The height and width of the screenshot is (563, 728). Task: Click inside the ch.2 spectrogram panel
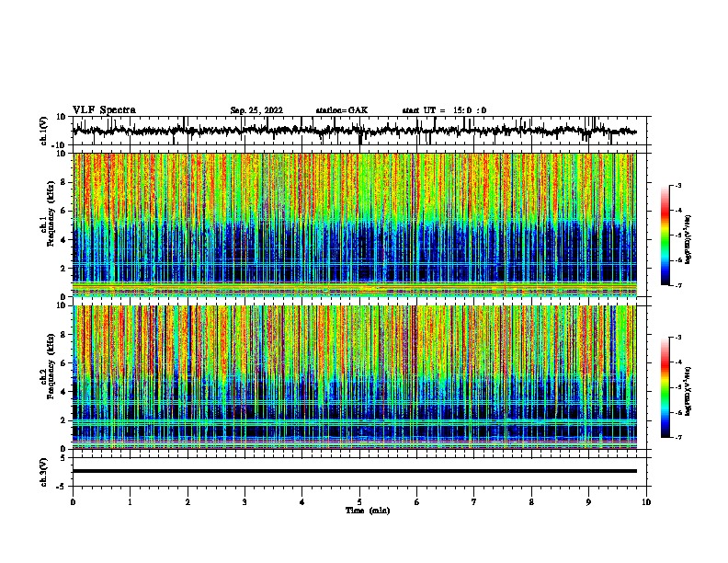[355, 377]
